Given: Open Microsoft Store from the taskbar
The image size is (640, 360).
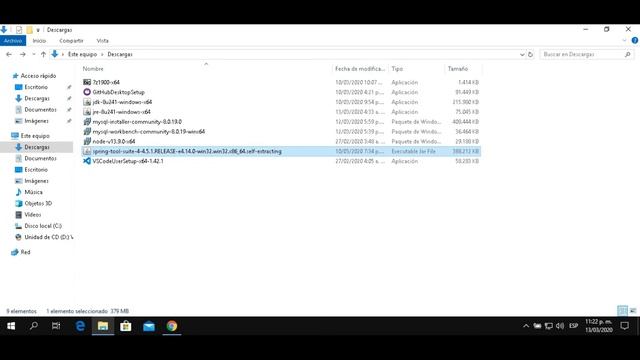Looking at the screenshot, I should pyautogui.click(x=126, y=326).
